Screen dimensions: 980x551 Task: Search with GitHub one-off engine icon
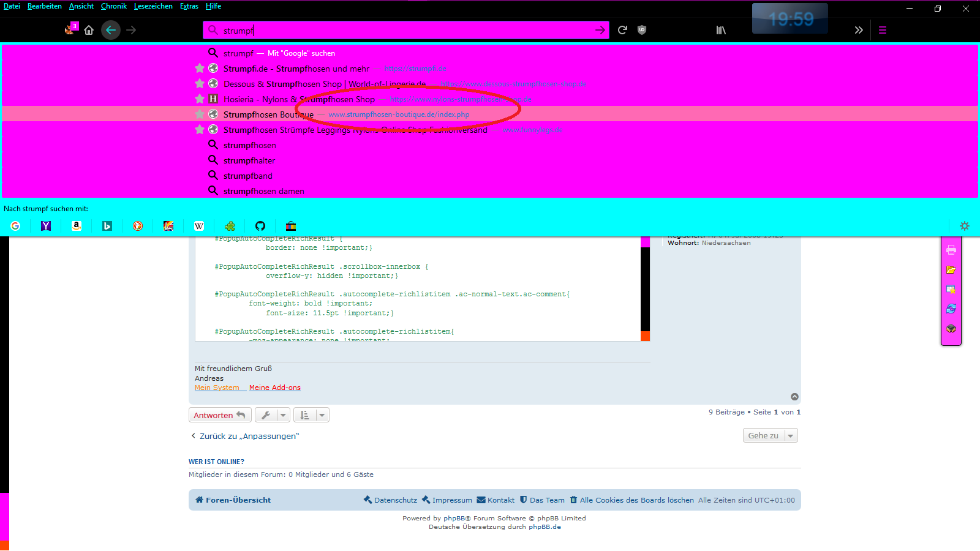tap(260, 226)
